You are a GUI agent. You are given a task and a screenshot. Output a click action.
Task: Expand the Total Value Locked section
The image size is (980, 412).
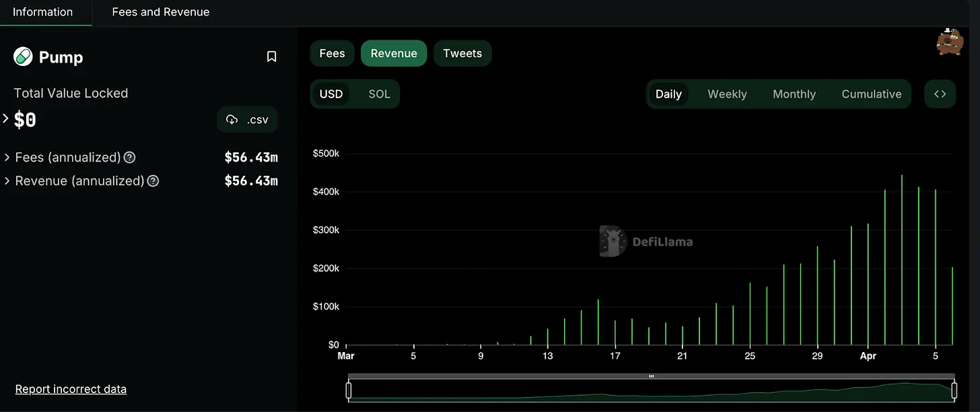pos(5,118)
